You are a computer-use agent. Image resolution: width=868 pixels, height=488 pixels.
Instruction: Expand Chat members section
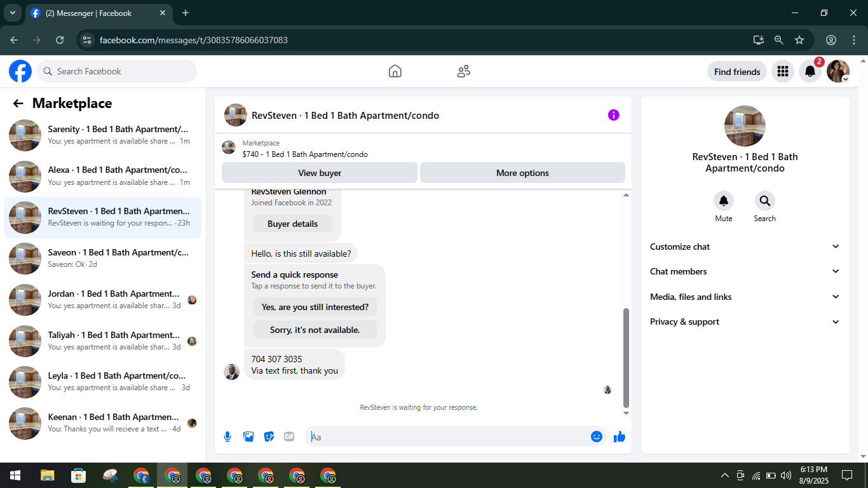point(745,271)
